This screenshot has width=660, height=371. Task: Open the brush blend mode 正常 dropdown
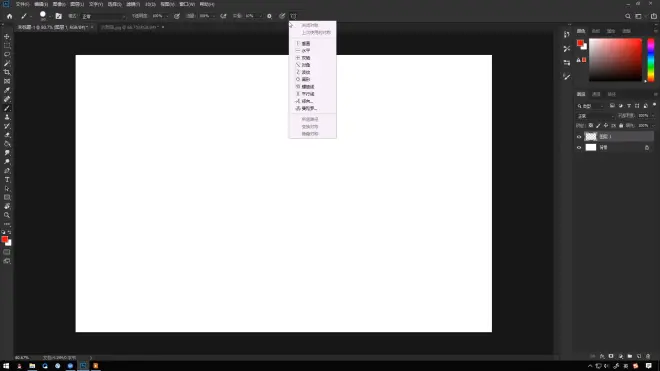(103, 16)
